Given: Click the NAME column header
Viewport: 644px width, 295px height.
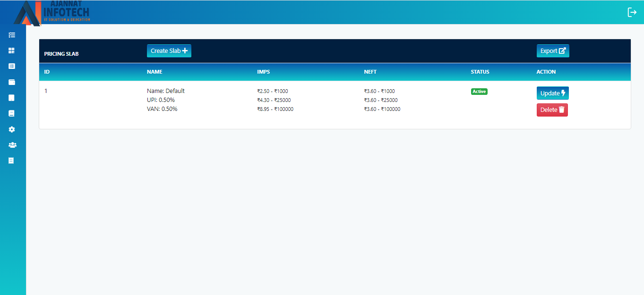Looking at the screenshot, I should [155, 72].
